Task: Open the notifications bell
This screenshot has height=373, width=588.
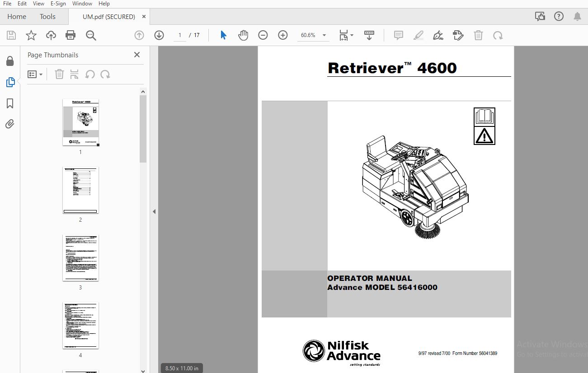Action: click(577, 17)
